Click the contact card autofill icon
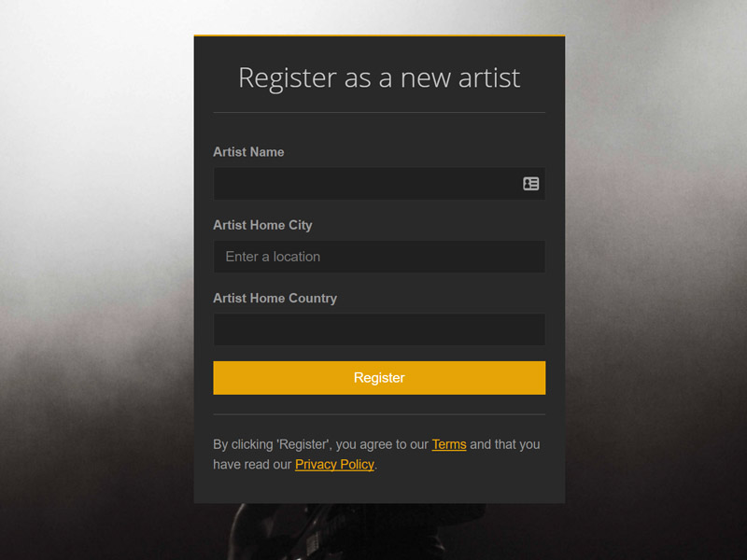 pyautogui.click(x=530, y=183)
